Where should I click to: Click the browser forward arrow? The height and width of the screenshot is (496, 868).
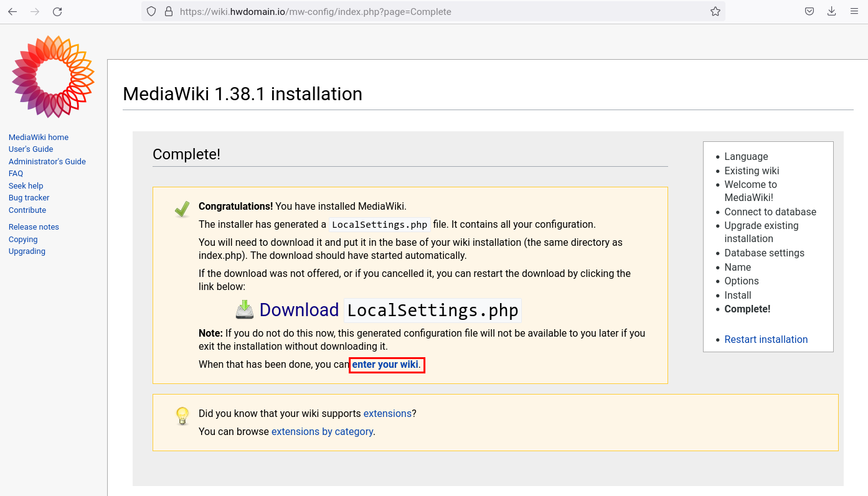pos(35,11)
